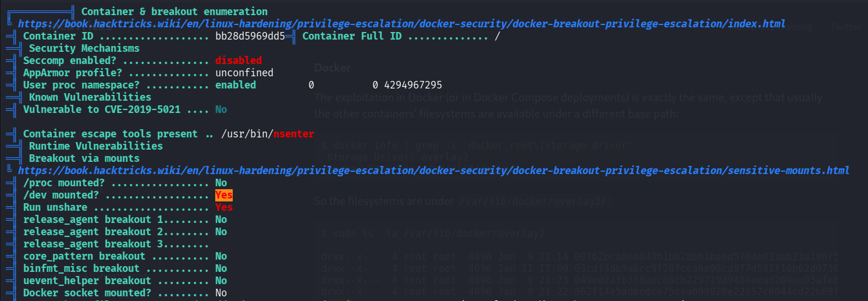
Task: Click the red 'Yes' beside Run unshare
Action: pyautogui.click(x=224, y=207)
